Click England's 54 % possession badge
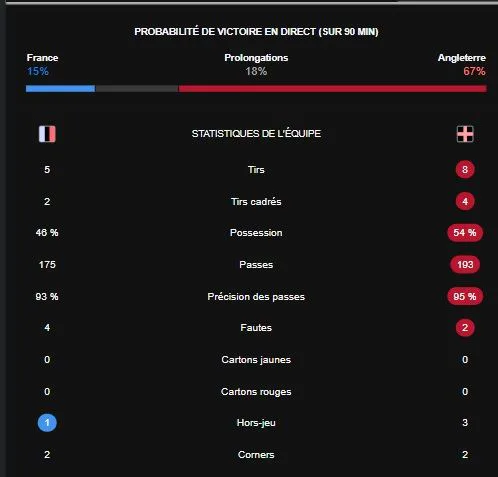The height and width of the screenshot is (477, 498). [465, 232]
